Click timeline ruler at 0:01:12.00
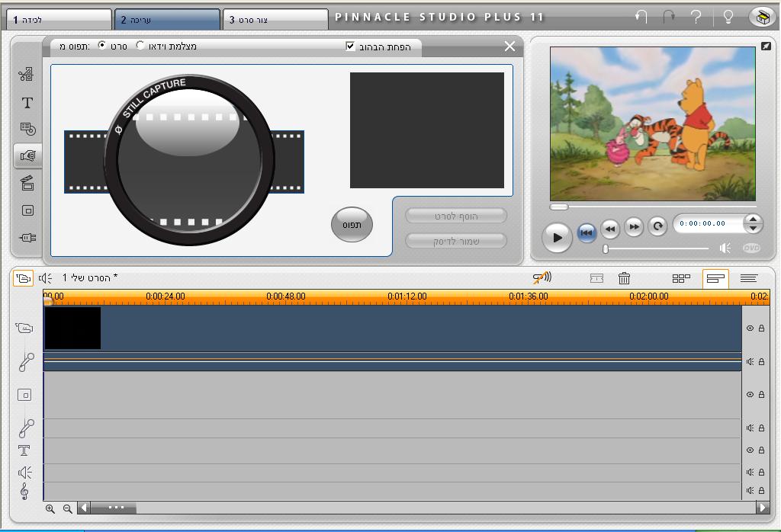Viewport: 781px width, 532px height. click(x=407, y=296)
